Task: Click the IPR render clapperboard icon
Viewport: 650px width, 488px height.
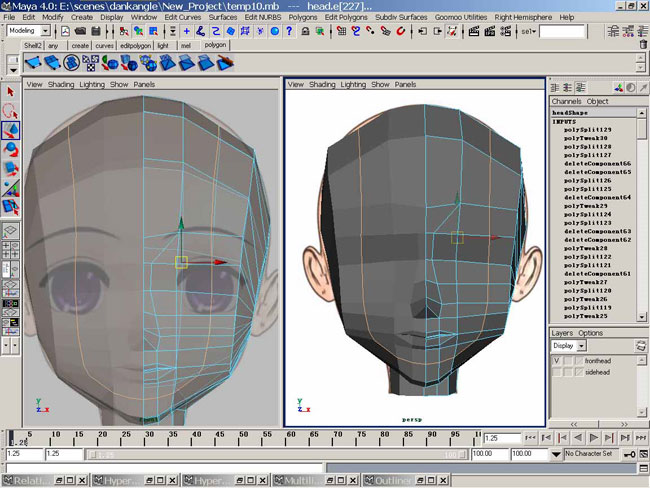Action: [x=490, y=31]
